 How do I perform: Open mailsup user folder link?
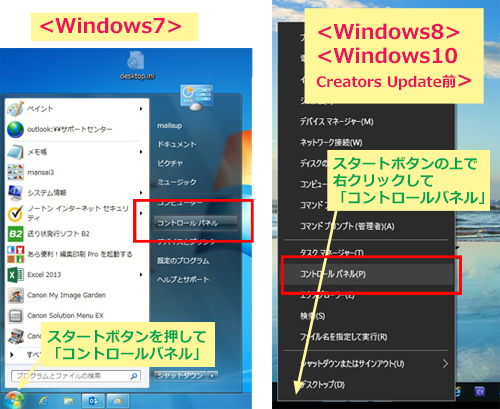170,126
